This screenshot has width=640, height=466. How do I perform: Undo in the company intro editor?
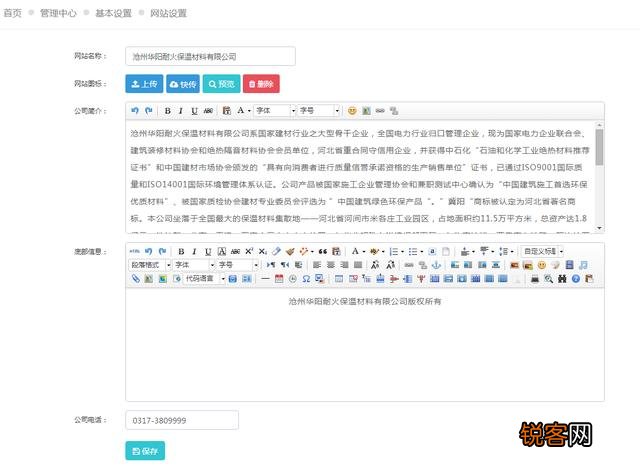point(135,111)
